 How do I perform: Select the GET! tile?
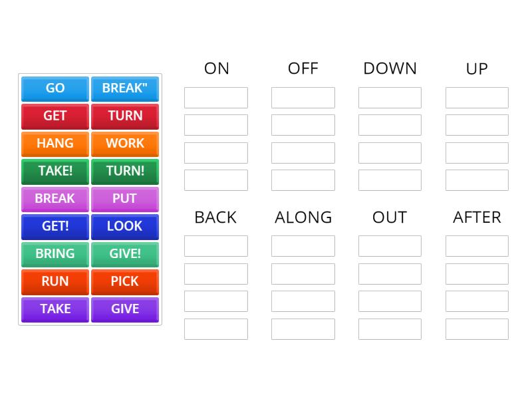55,226
